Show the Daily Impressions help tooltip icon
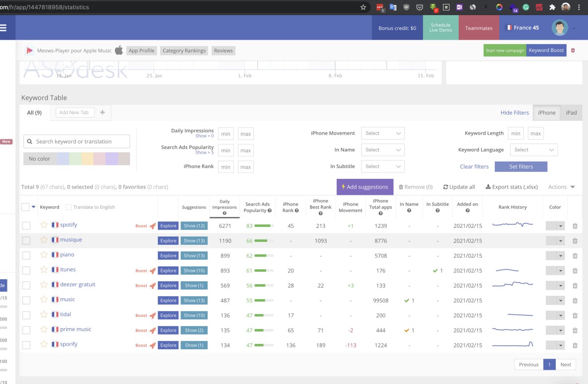Image resolution: width=588 pixels, height=384 pixels. coord(224,213)
